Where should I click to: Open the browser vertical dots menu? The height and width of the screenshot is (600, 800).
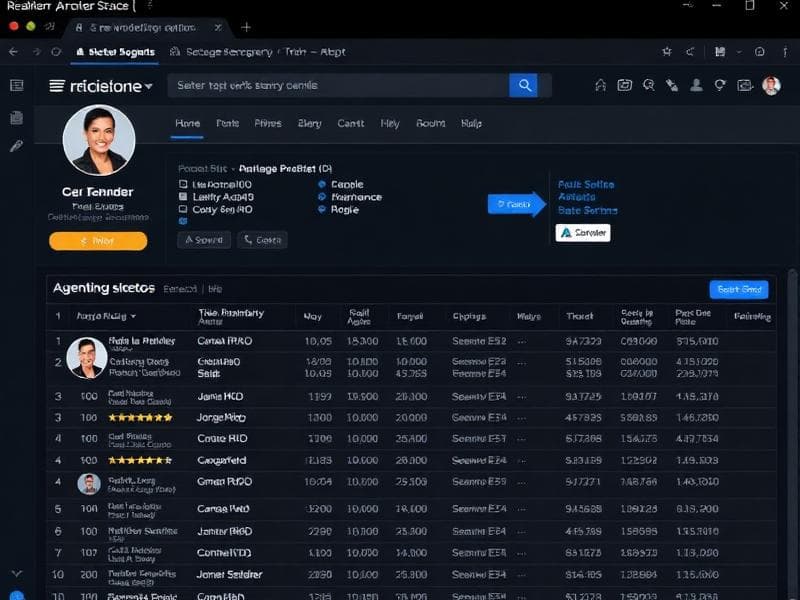[785, 52]
